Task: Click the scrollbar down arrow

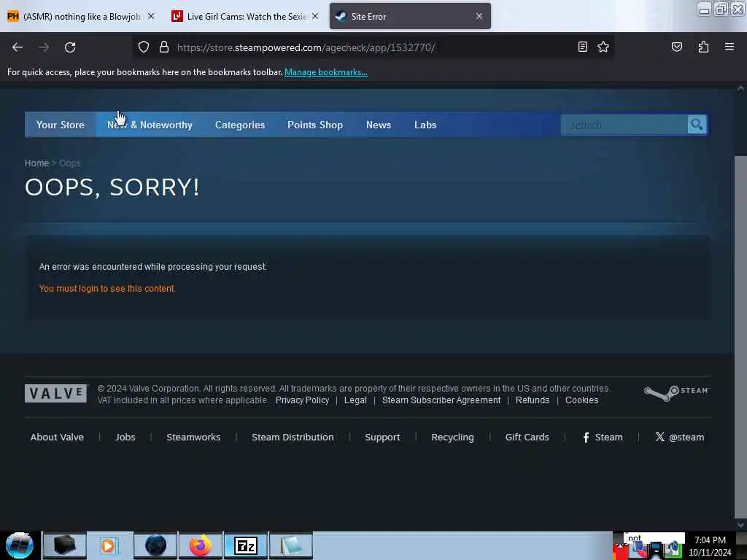Action: coord(740,525)
